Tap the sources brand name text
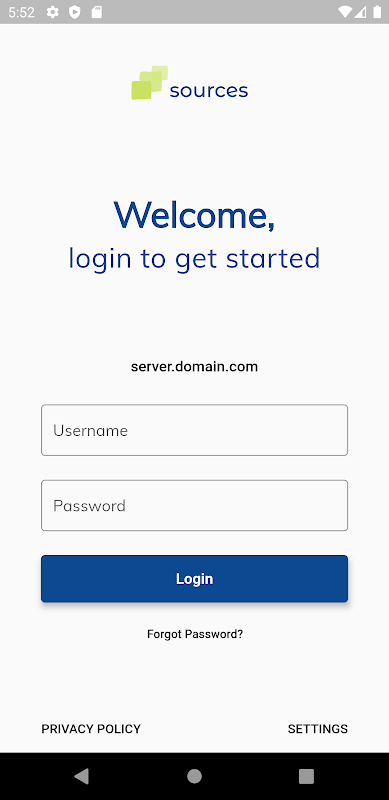Image resolution: width=389 pixels, height=800 pixels. pyautogui.click(x=209, y=91)
